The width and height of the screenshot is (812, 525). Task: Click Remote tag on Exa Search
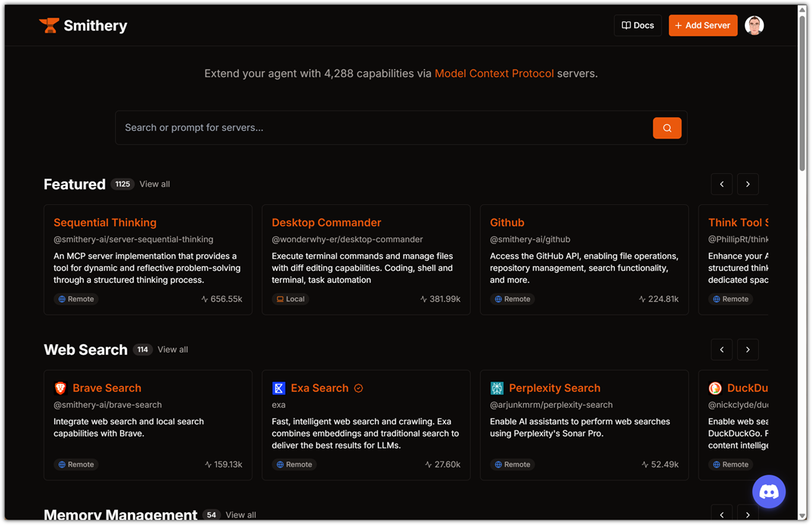coord(294,464)
